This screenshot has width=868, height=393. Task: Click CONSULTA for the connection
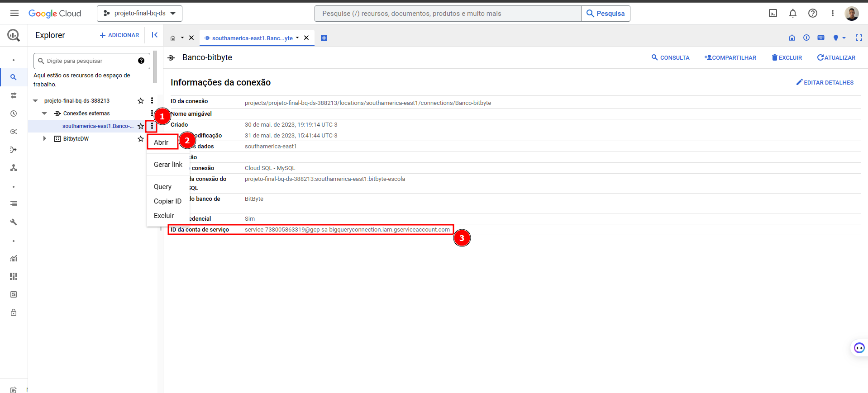pos(670,57)
